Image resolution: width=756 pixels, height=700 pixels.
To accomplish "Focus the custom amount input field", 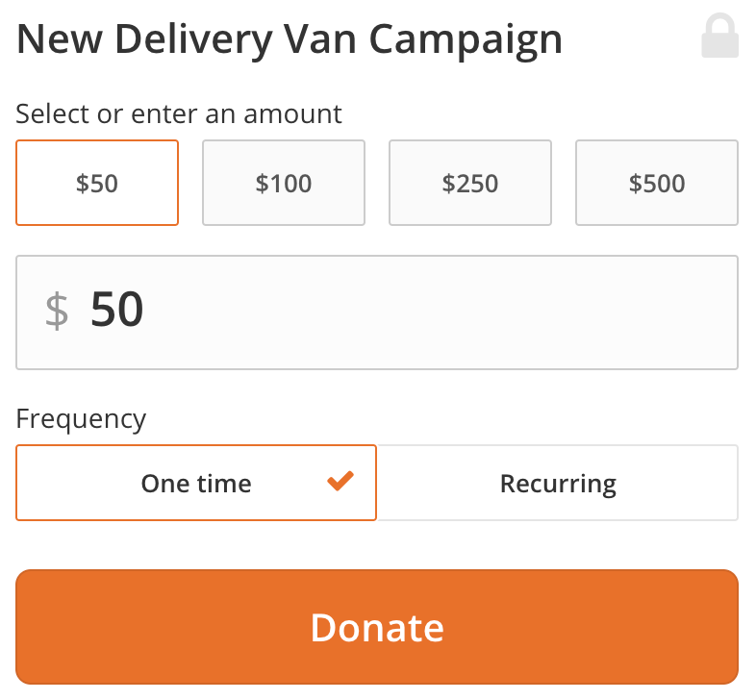I will [x=377, y=312].
